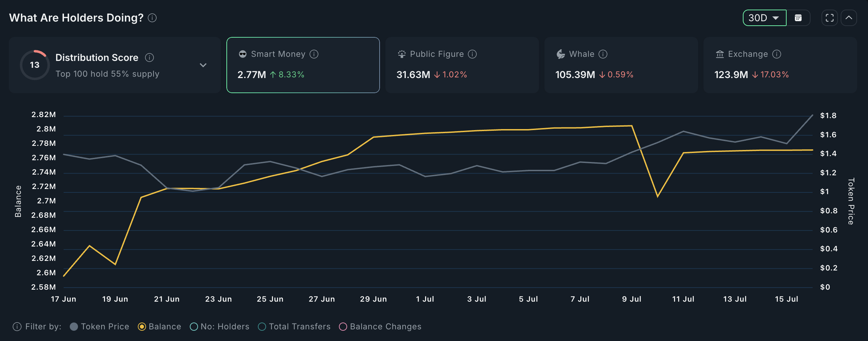
Task: Click the Smart Money info icon
Action: (x=314, y=54)
